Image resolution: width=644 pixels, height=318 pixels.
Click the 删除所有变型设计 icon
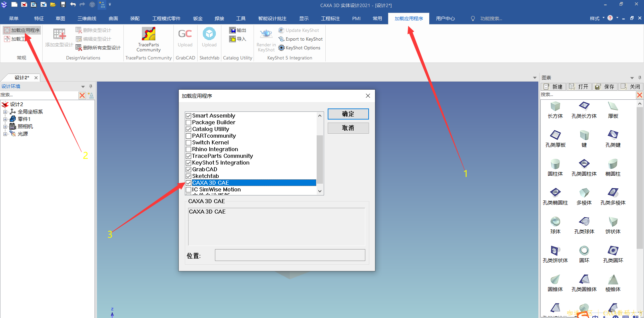[79, 48]
